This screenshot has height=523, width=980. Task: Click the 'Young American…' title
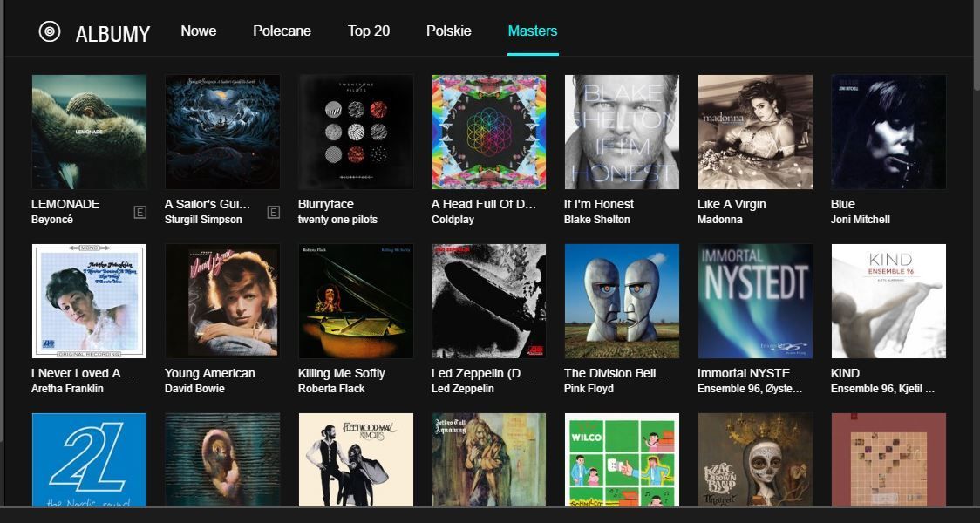click(x=215, y=374)
